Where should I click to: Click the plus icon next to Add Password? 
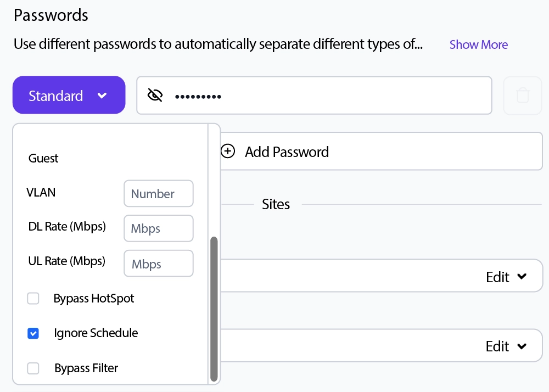228,151
